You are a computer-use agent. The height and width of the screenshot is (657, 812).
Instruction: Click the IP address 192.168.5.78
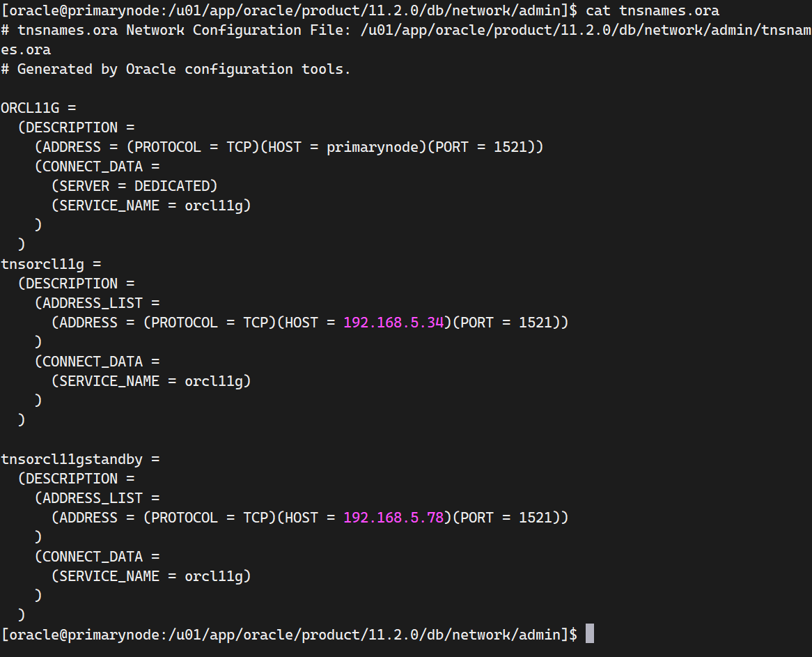pyautogui.click(x=393, y=518)
